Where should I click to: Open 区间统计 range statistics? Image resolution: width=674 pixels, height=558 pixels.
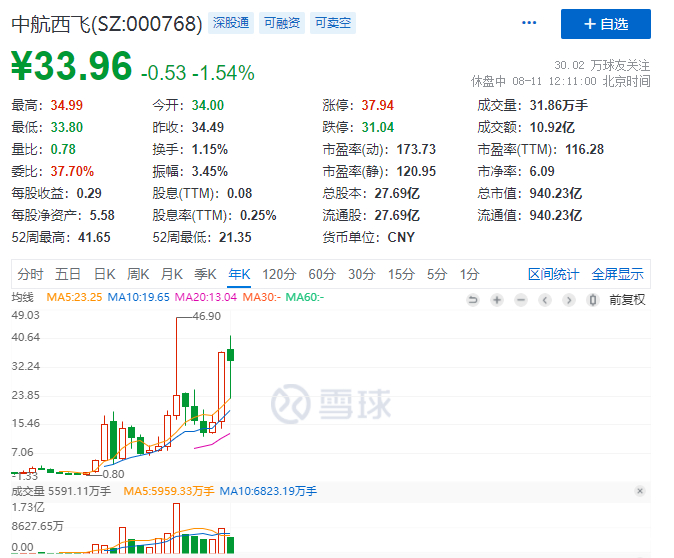(554, 274)
